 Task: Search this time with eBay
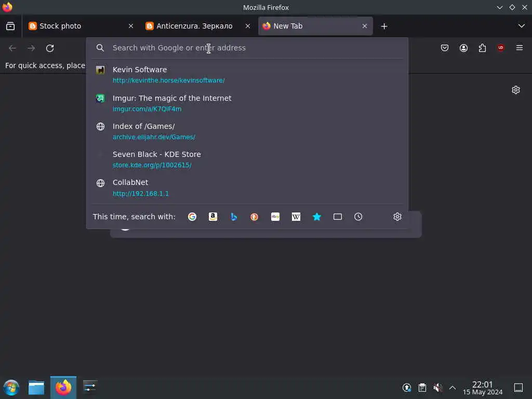click(275, 217)
